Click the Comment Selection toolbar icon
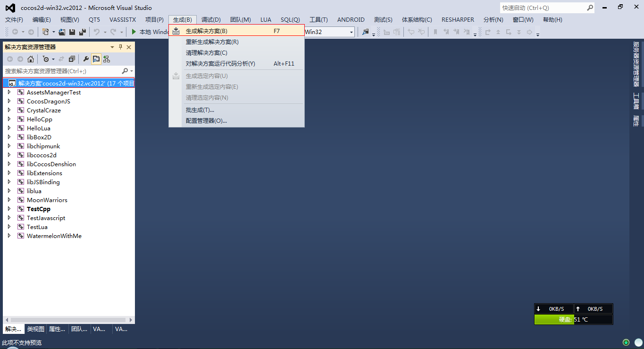Screen dimensions: 644x349 [x=410, y=32]
